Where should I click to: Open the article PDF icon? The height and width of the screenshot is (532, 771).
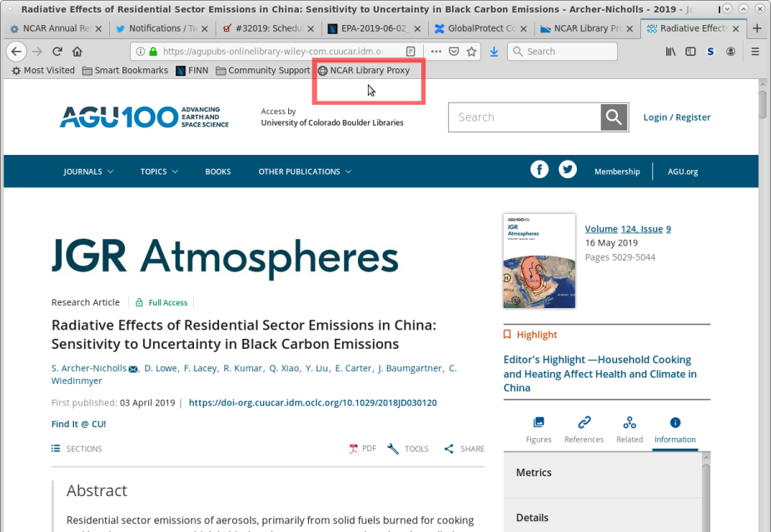(x=363, y=449)
